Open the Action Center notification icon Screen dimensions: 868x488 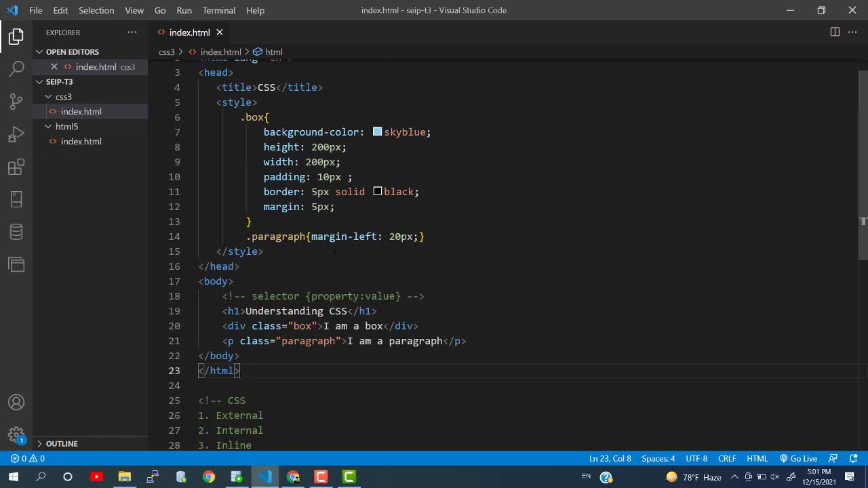tap(850, 477)
